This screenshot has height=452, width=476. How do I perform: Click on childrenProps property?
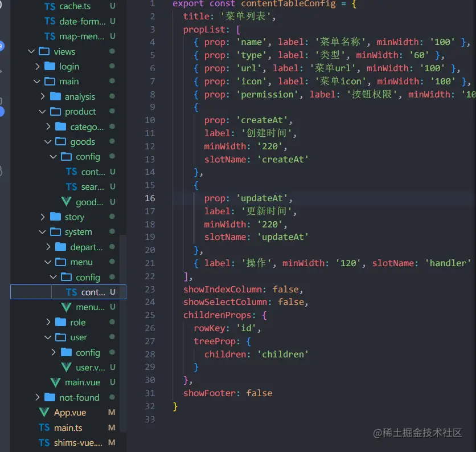pyautogui.click(x=218, y=315)
